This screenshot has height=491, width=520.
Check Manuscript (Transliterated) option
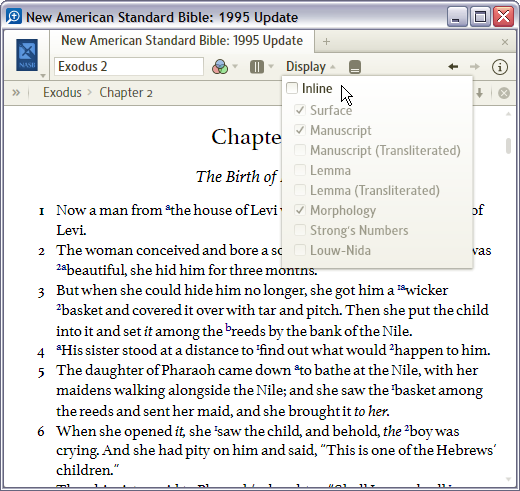(x=300, y=150)
